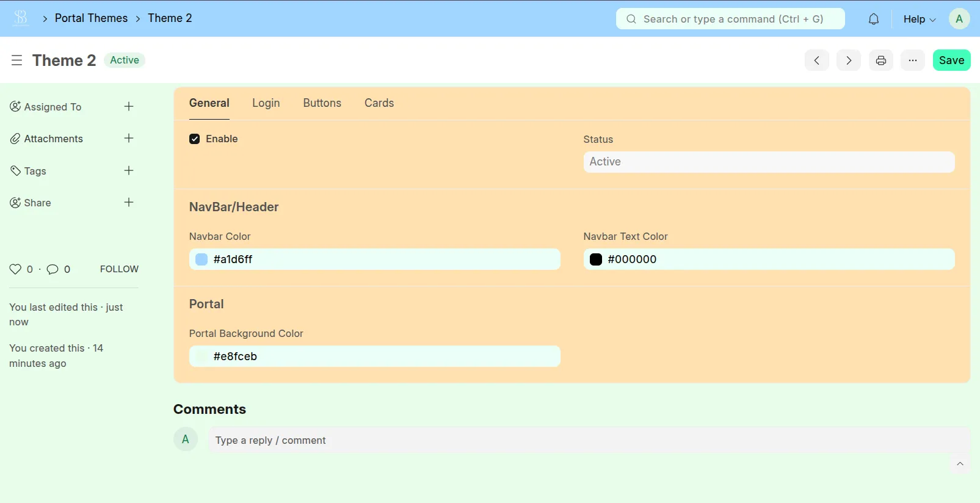Screen dimensions: 980x503
Task: Open user avatar menu in navbar
Action: click(959, 19)
